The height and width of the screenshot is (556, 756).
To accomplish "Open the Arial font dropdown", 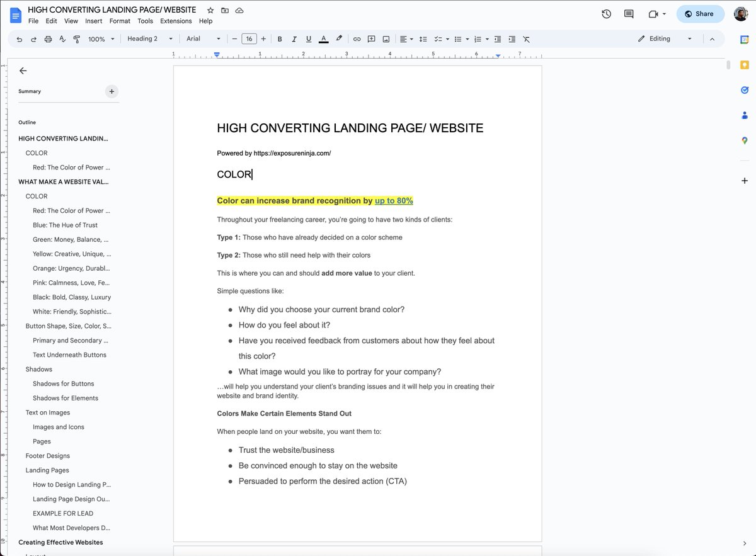I will [202, 38].
